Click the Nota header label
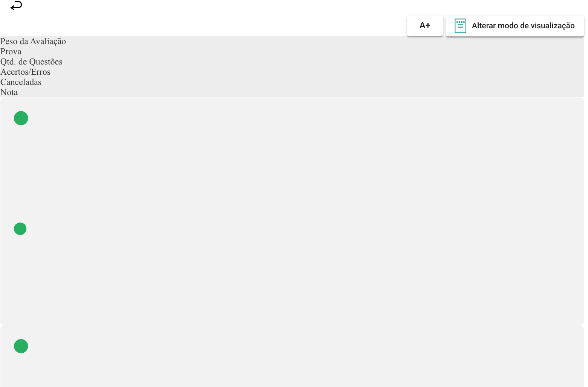This screenshot has height=387, width=588. [9, 92]
